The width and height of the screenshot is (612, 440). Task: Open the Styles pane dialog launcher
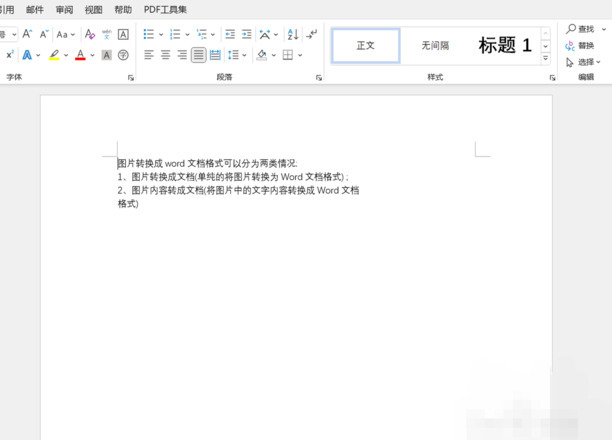coord(552,78)
